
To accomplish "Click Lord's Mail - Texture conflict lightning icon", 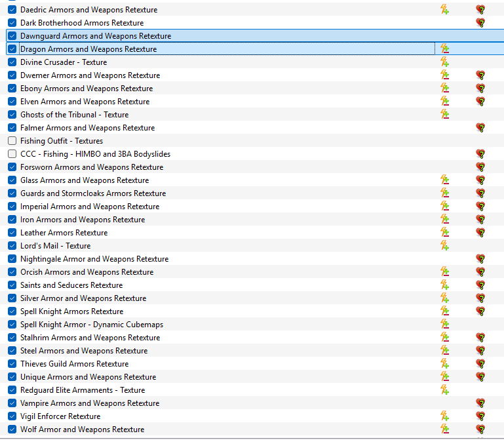I will click(x=444, y=246).
